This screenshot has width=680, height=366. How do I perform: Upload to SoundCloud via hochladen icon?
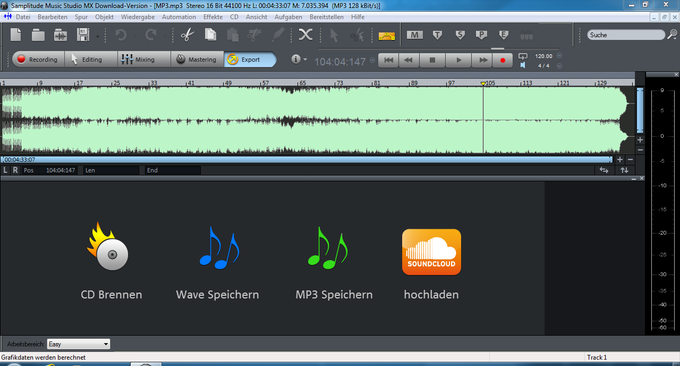point(432,252)
